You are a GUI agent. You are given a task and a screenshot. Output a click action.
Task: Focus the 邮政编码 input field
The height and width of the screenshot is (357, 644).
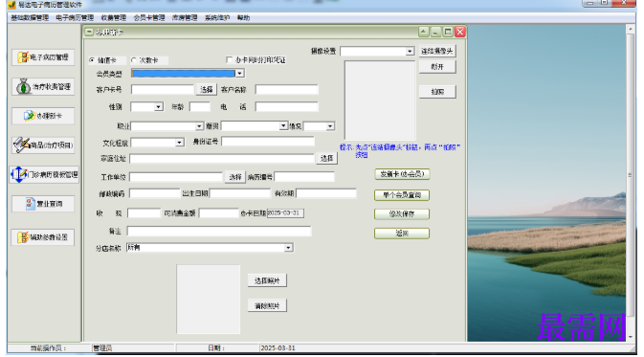tap(155, 193)
